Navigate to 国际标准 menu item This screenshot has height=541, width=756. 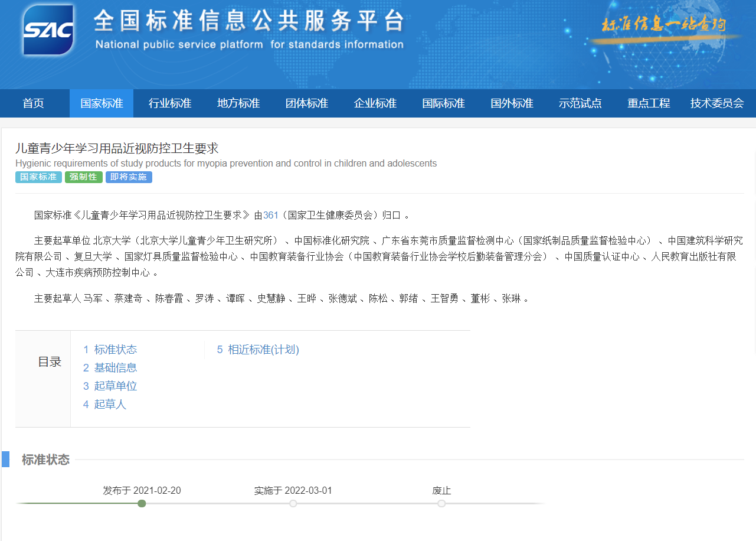click(x=444, y=103)
